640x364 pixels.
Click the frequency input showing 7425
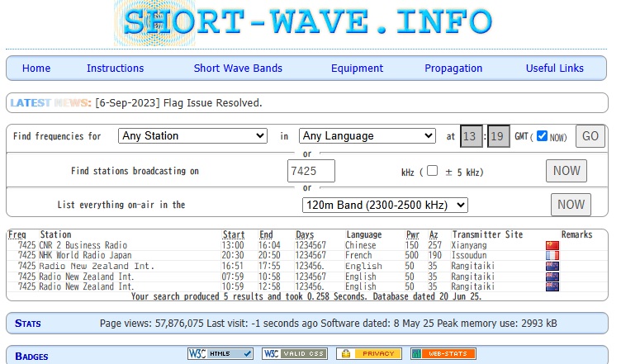point(311,171)
